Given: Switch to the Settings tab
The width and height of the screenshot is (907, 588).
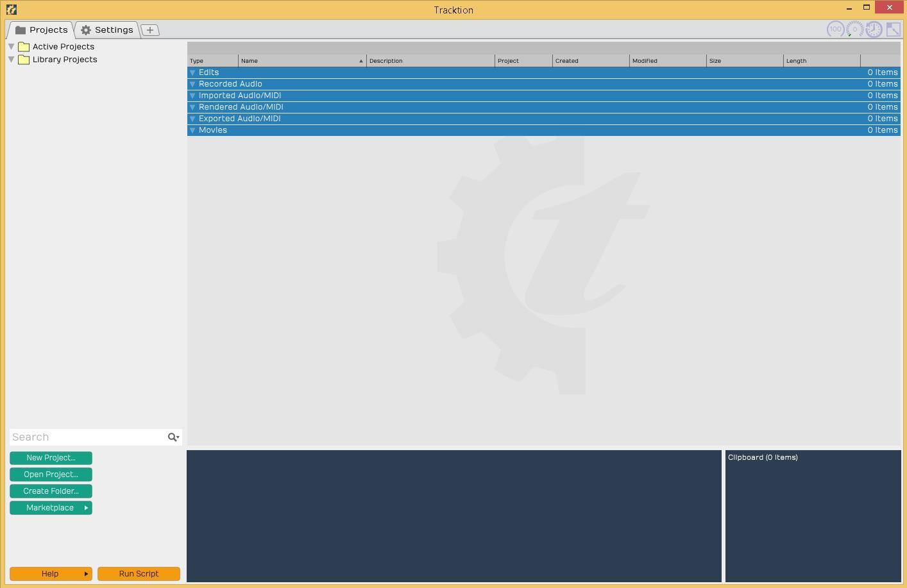Looking at the screenshot, I should [114, 29].
